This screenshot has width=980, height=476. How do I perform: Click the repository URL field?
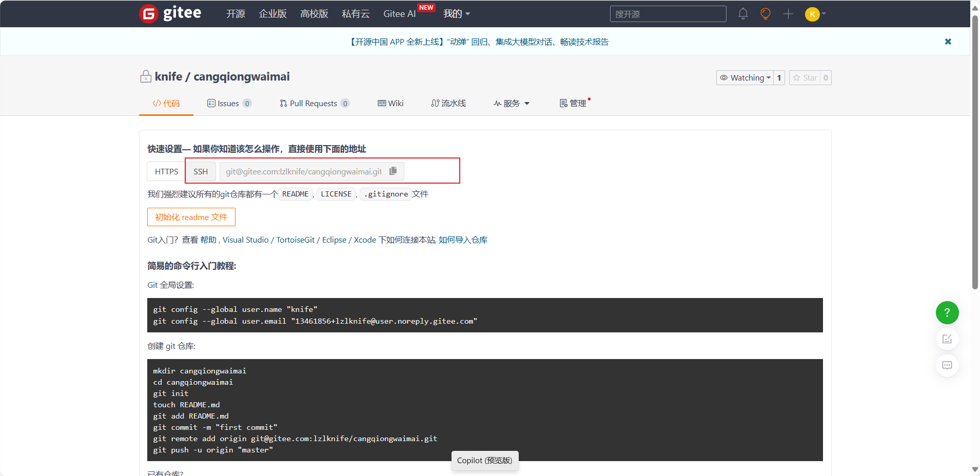304,171
